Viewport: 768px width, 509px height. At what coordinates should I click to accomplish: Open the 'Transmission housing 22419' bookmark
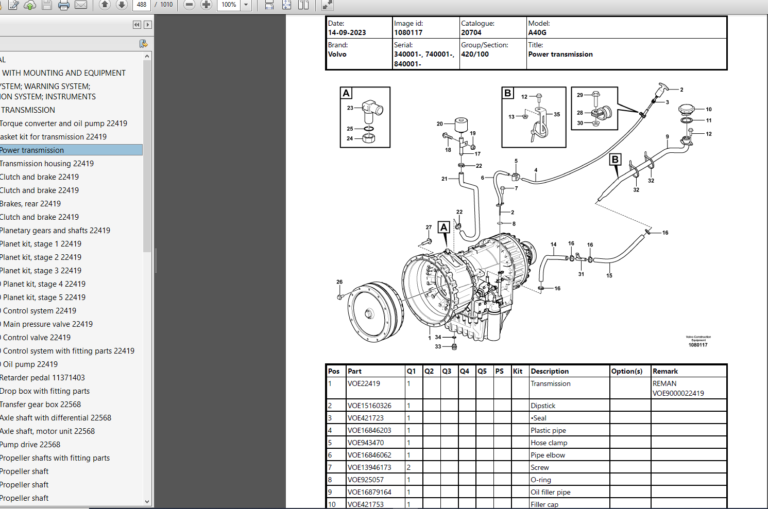47,163
